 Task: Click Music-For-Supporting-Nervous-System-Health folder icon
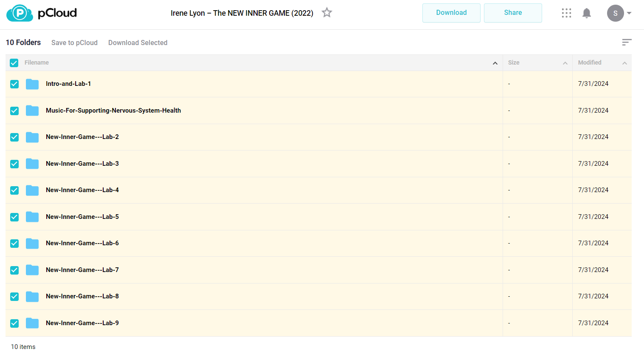(x=32, y=111)
